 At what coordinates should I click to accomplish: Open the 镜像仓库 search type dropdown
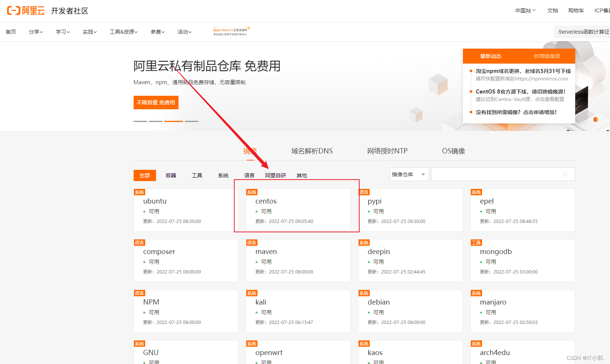tap(409, 174)
